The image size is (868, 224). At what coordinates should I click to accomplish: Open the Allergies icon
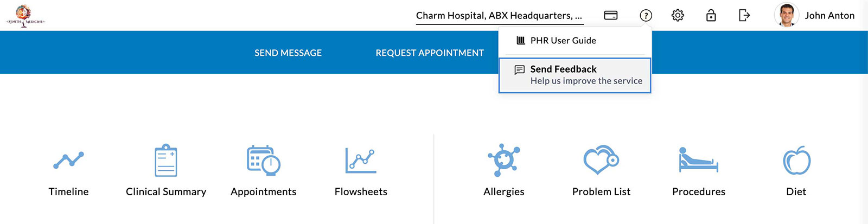click(504, 160)
